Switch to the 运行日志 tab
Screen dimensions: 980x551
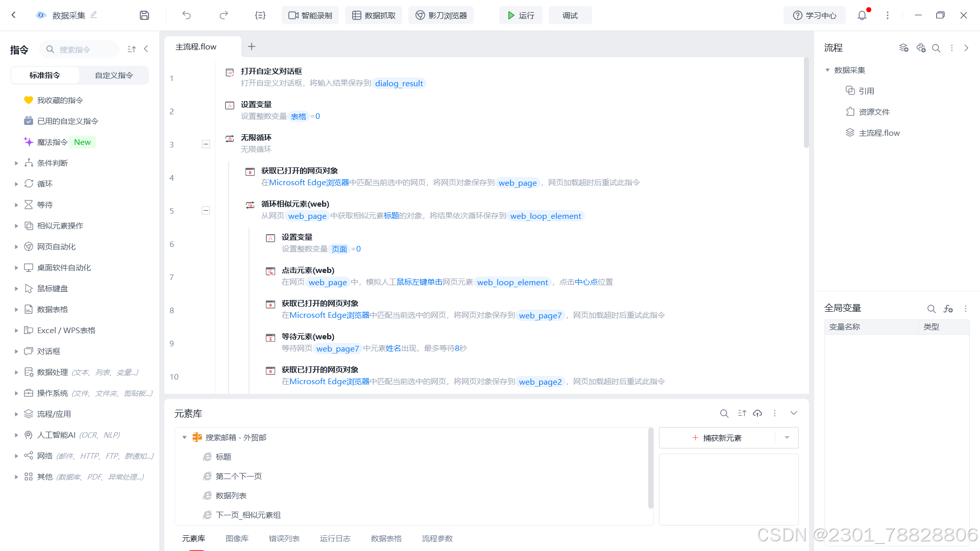coord(335,538)
